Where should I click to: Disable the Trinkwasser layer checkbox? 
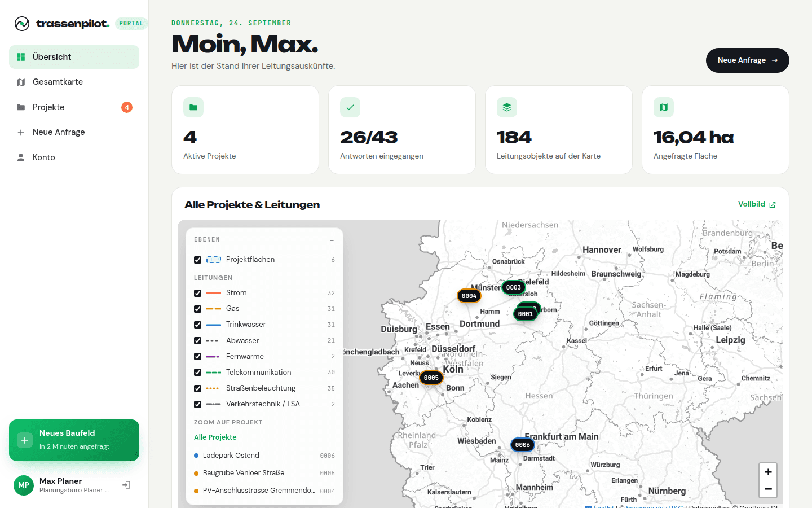pos(197,325)
